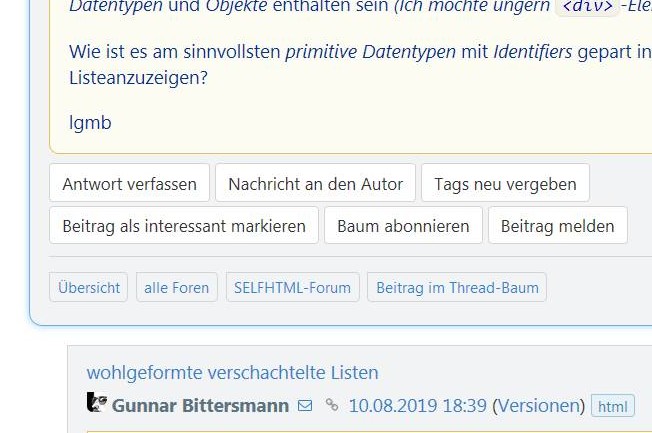652x433 pixels.
Task: Open the post titled wohlgeformte verschachtelte Listen
Action: click(232, 372)
